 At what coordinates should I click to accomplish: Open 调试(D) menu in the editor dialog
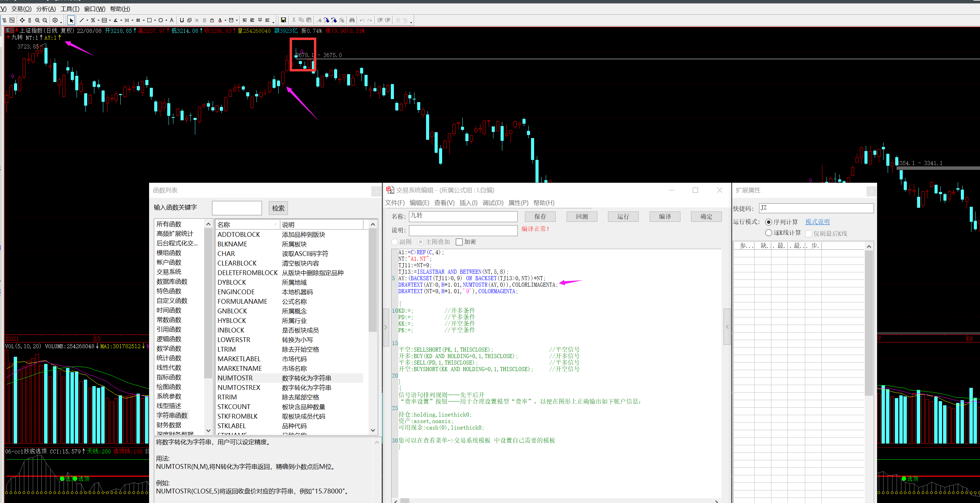pyautogui.click(x=493, y=203)
